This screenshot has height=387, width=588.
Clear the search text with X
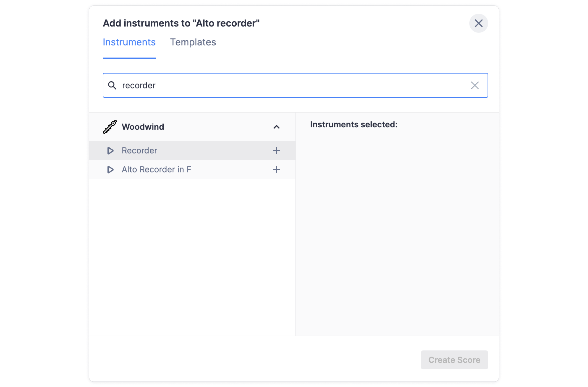point(474,85)
